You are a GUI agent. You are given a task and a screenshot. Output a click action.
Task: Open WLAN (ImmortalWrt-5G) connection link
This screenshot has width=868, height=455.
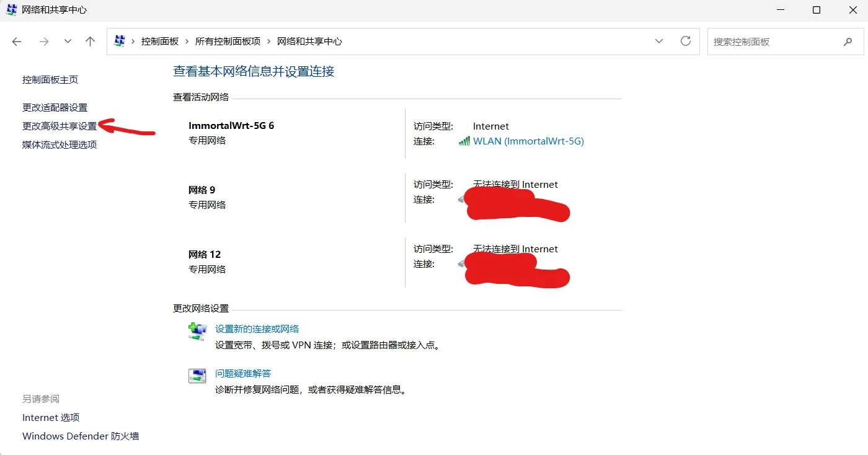pyautogui.click(x=528, y=141)
